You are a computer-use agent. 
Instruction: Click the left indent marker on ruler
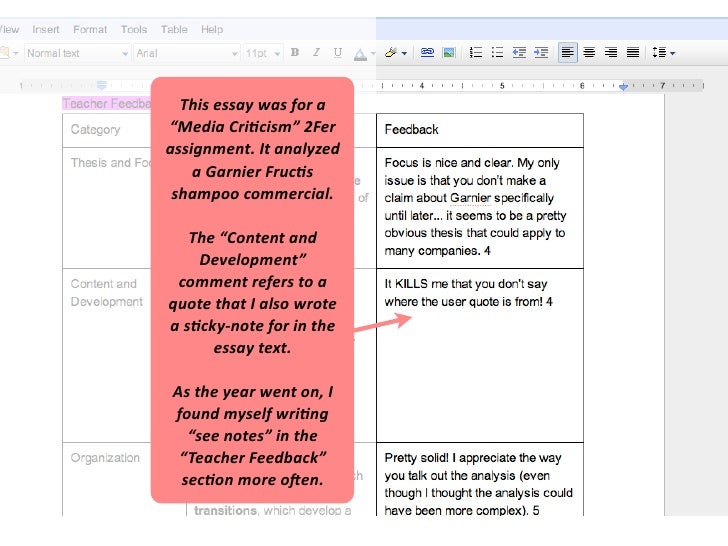tap(102, 85)
